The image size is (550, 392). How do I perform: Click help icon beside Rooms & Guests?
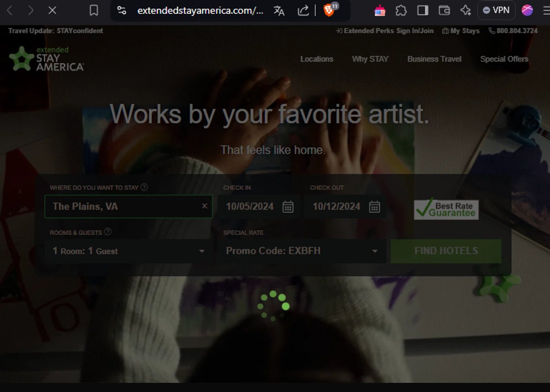point(108,231)
